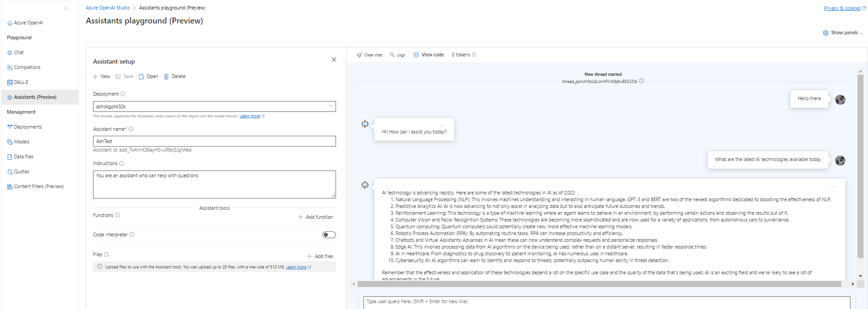868x309 pixels.
Task: Open the Logs view
Action: pos(397,55)
